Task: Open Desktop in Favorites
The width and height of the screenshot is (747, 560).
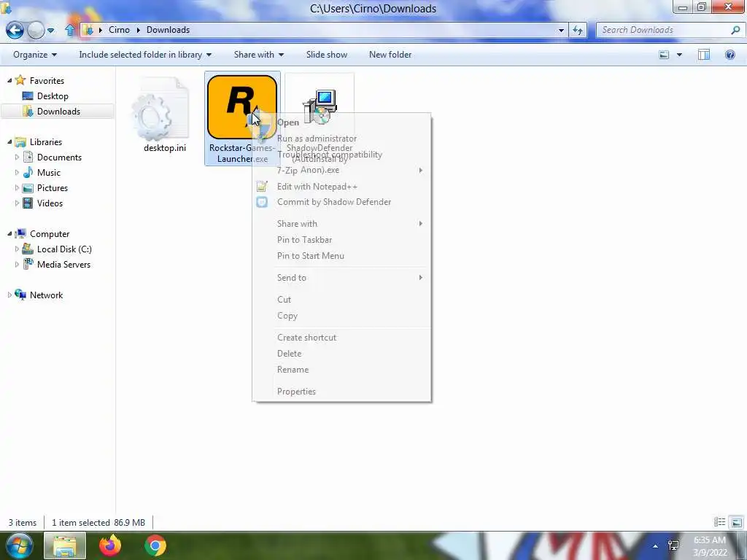Action: tap(53, 96)
